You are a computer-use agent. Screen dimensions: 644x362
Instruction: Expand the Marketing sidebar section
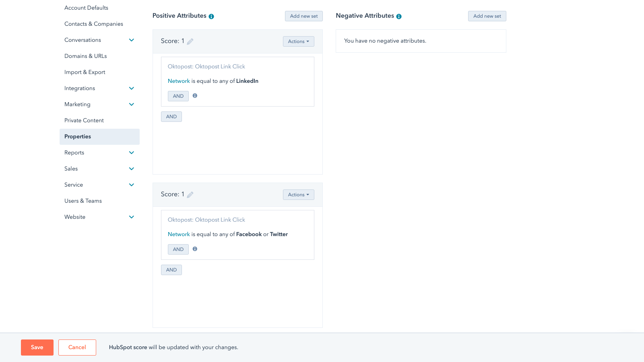pos(131,105)
